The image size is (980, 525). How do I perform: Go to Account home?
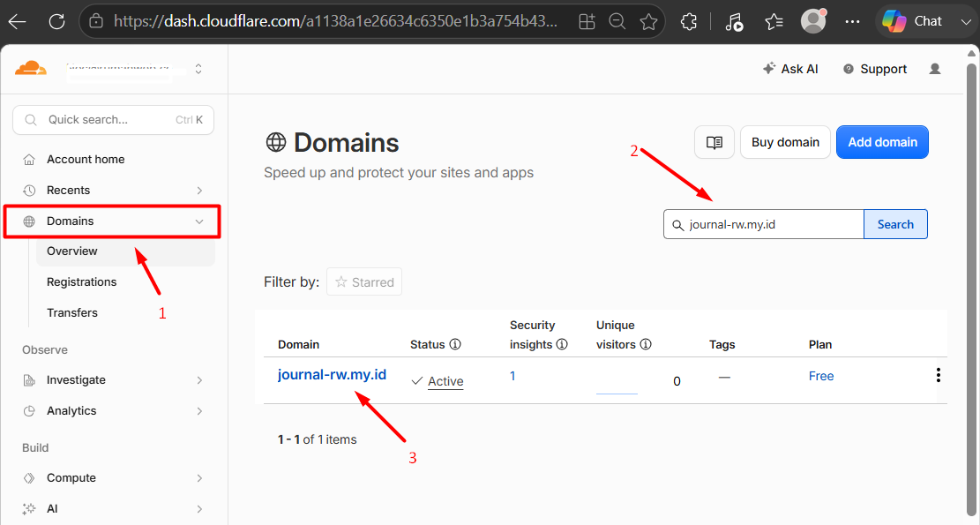click(x=85, y=160)
